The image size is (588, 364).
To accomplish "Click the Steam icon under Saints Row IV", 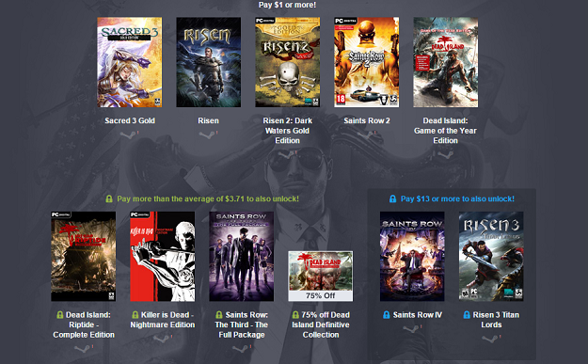I will click(x=412, y=329).
